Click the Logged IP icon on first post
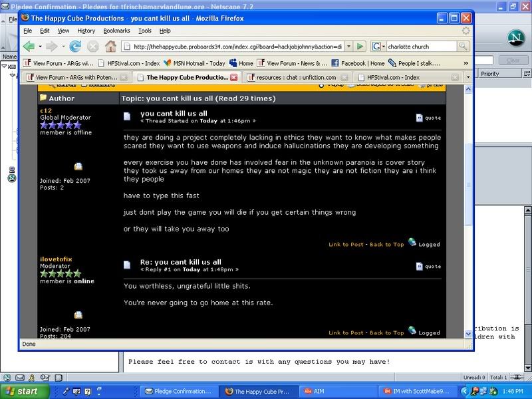 pos(412,243)
